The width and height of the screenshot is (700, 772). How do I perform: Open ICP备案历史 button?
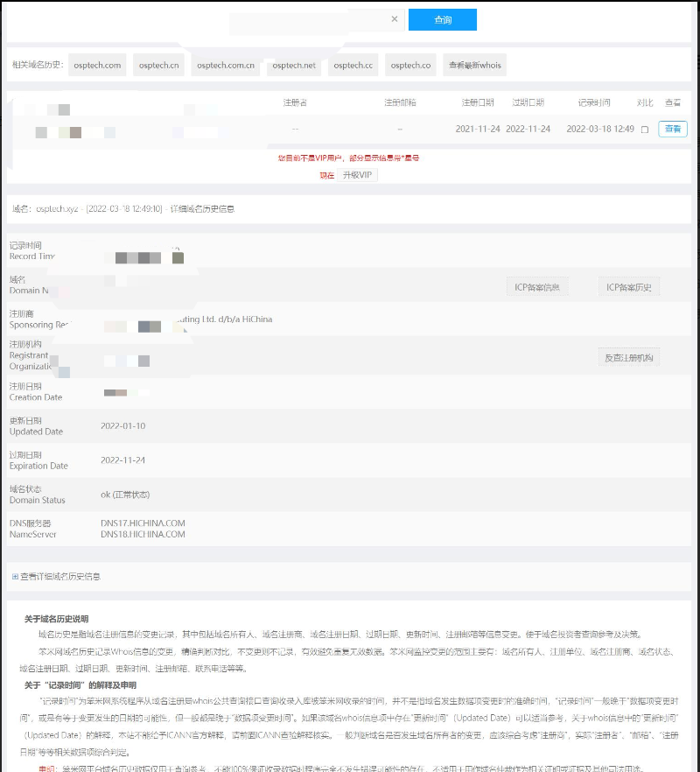click(628, 287)
